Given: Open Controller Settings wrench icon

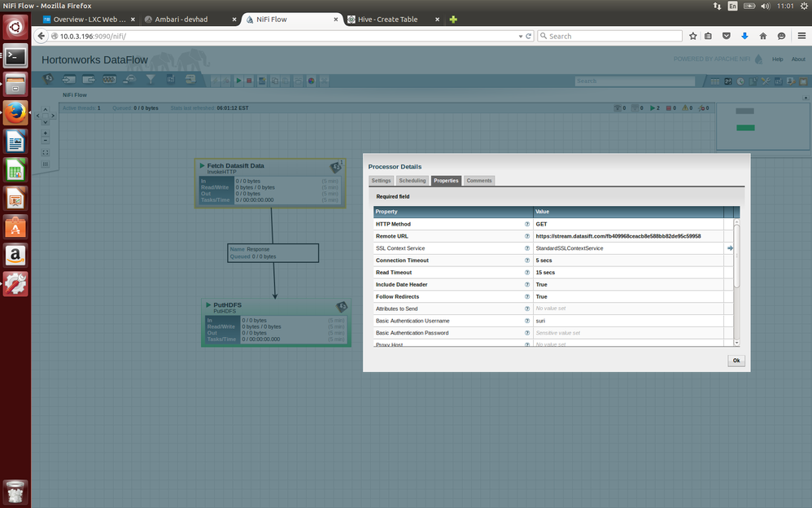Looking at the screenshot, I should 766,81.
